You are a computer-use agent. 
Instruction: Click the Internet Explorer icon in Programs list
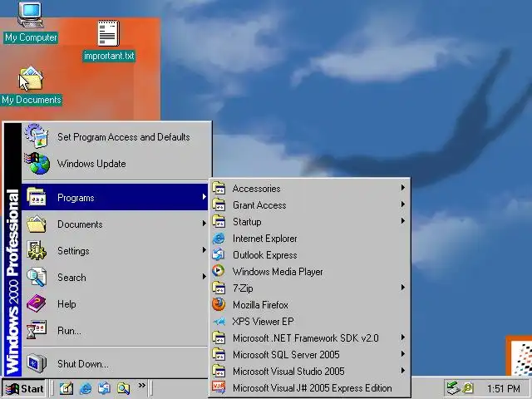(x=219, y=239)
